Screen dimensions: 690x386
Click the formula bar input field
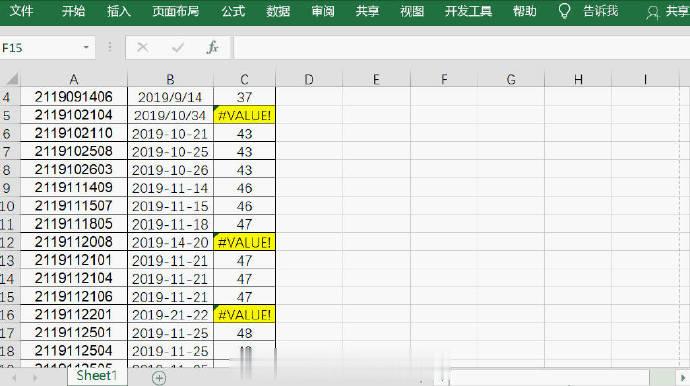click(461, 47)
